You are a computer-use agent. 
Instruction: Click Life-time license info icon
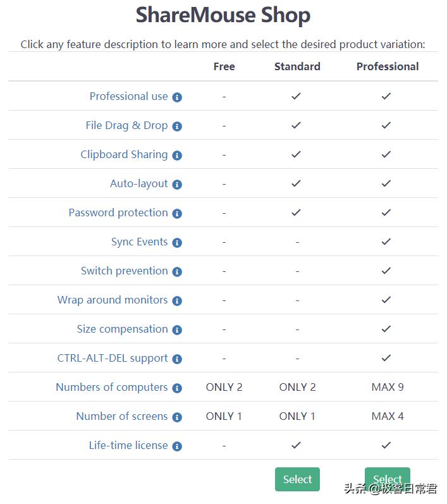point(177,446)
